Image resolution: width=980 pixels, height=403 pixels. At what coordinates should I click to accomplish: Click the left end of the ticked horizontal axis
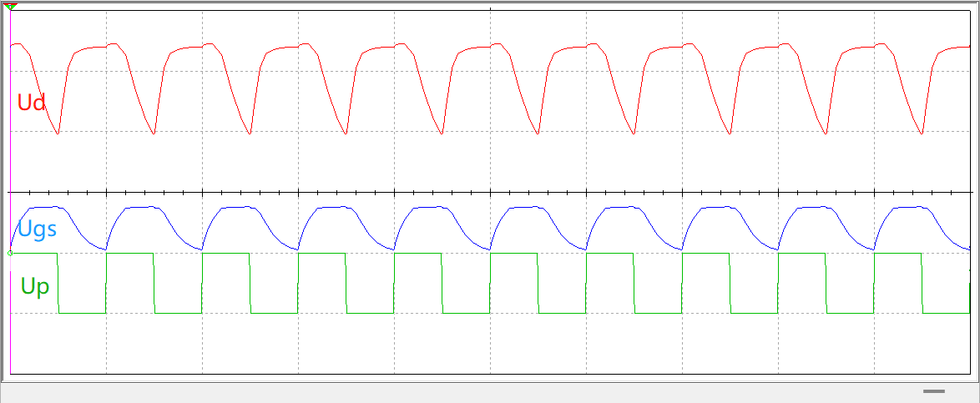coord(12,192)
